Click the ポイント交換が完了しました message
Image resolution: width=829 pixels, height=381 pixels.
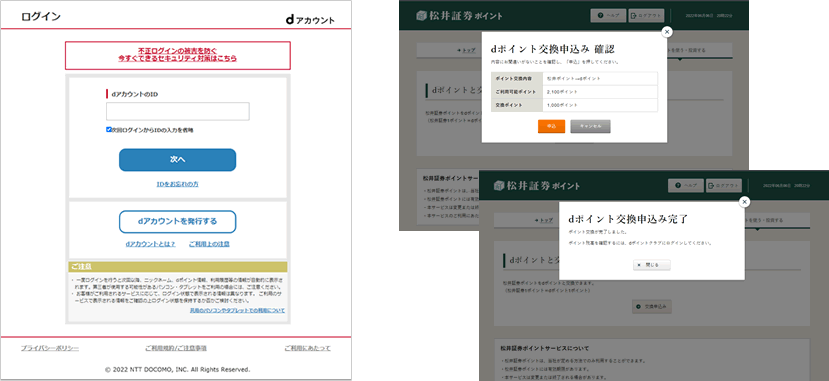coord(598,232)
